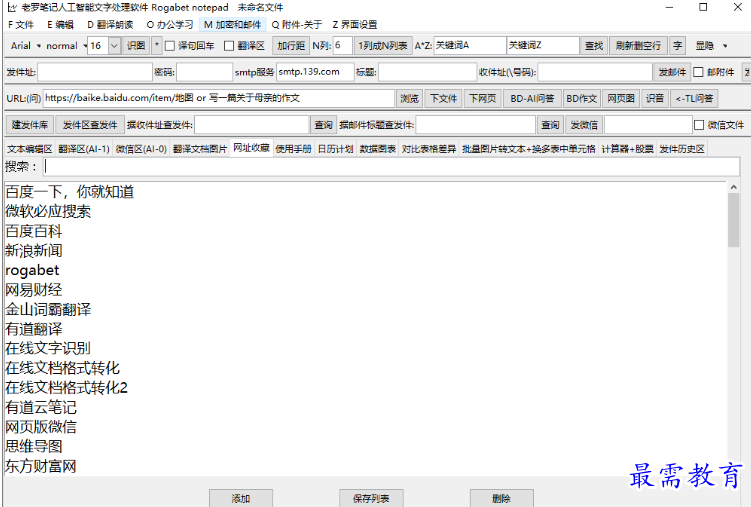This screenshot has height=507, width=751.
Task: Open the D 翻译朗读 menu
Action: click(x=110, y=24)
